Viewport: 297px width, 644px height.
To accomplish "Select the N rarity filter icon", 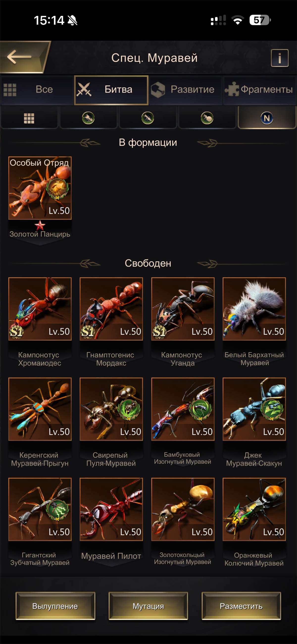I will [267, 118].
